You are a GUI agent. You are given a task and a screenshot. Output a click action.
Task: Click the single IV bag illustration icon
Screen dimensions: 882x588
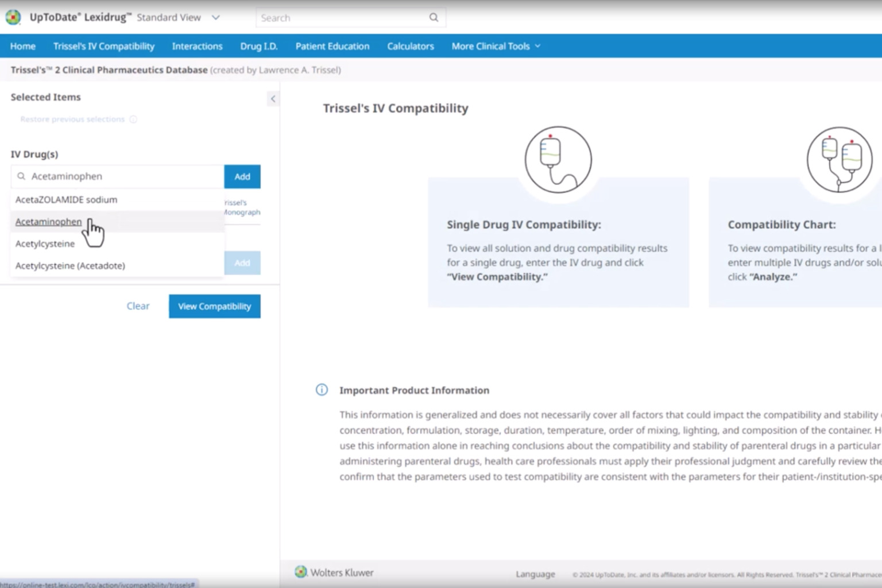click(558, 160)
